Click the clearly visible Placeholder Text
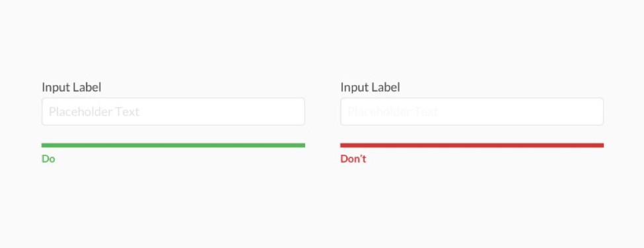644x248 pixels. click(x=94, y=112)
